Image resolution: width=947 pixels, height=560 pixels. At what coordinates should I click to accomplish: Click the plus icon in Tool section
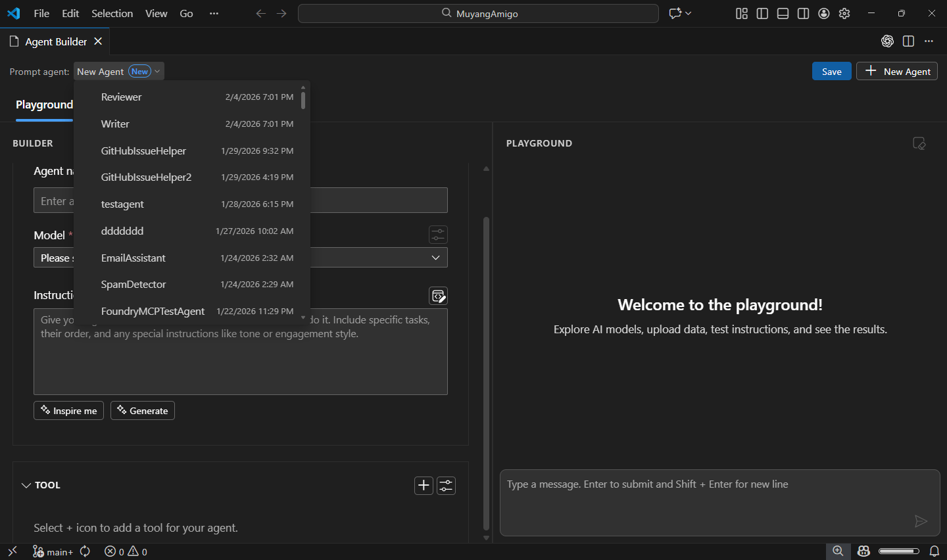(424, 485)
